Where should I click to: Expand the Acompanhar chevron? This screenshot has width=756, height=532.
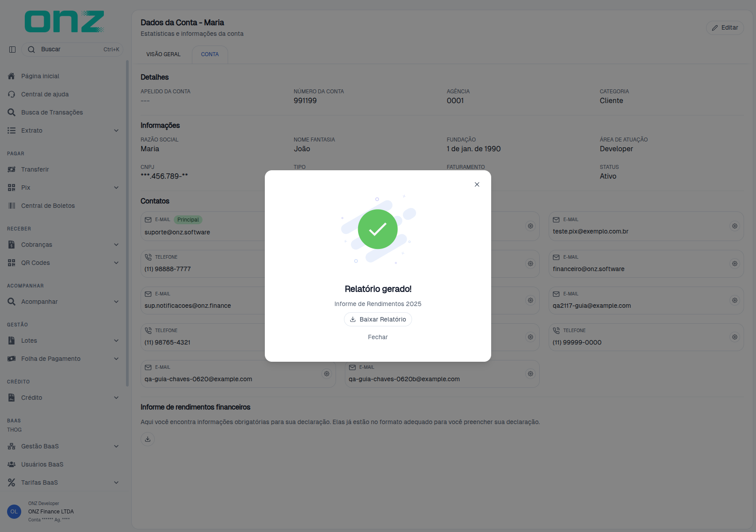coord(116,302)
